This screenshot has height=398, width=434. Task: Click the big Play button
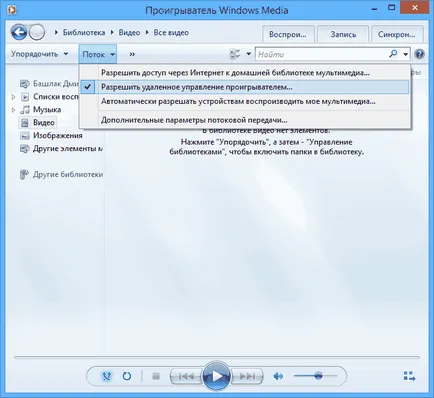(x=217, y=376)
